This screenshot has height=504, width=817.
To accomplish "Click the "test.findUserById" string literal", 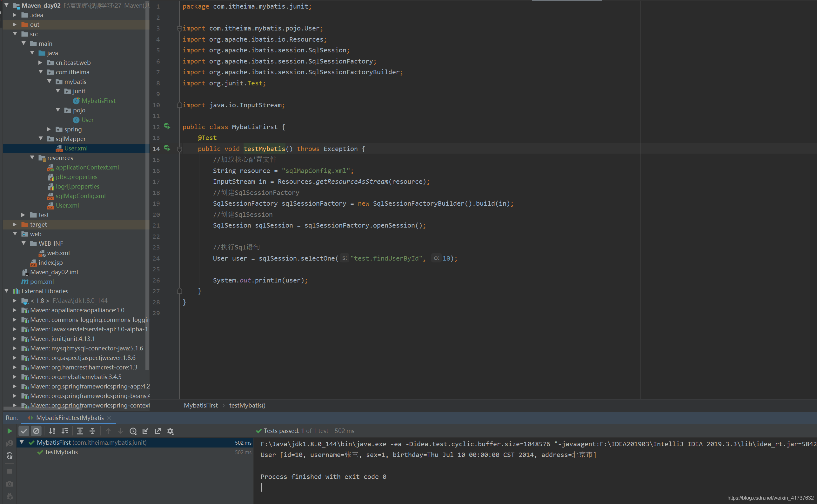I will (x=386, y=258).
